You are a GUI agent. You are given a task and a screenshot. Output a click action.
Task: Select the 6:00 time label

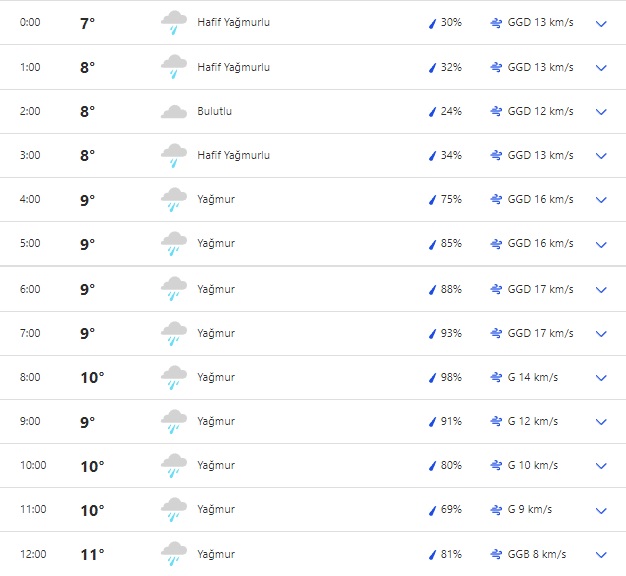[x=30, y=289]
